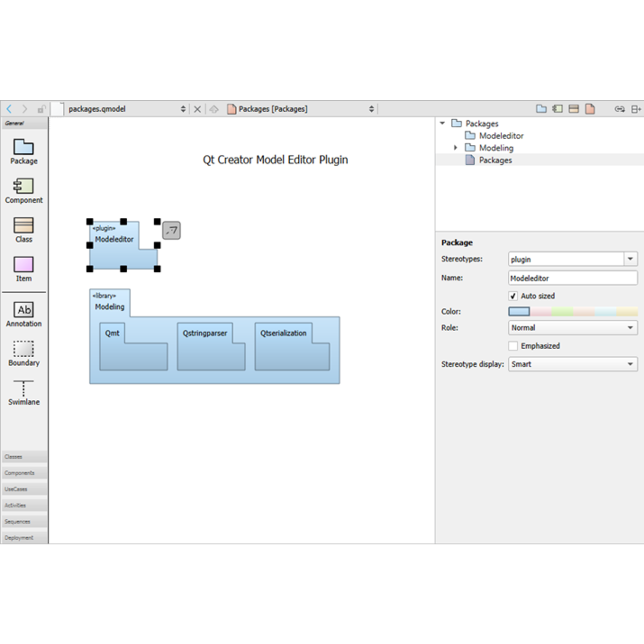This screenshot has width=644, height=644.
Task: Switch to the Classes toolbox tab
Action: 24,457
